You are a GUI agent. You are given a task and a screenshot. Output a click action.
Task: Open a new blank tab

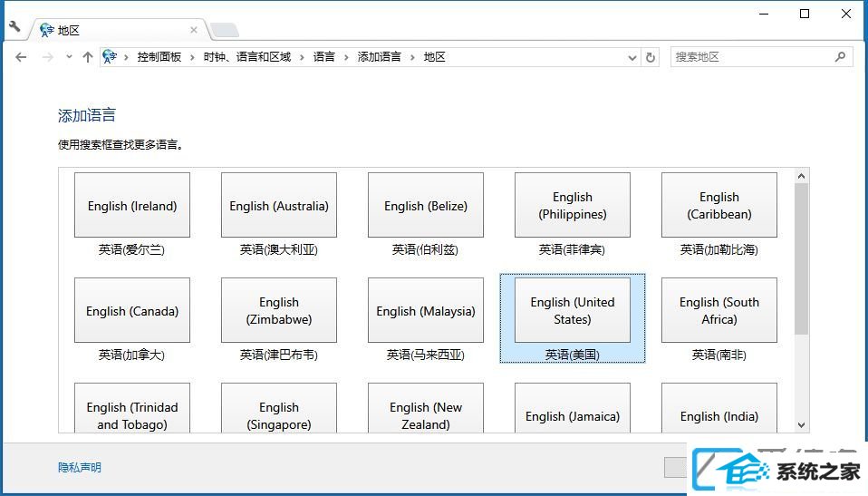click(x=225, y=30)
